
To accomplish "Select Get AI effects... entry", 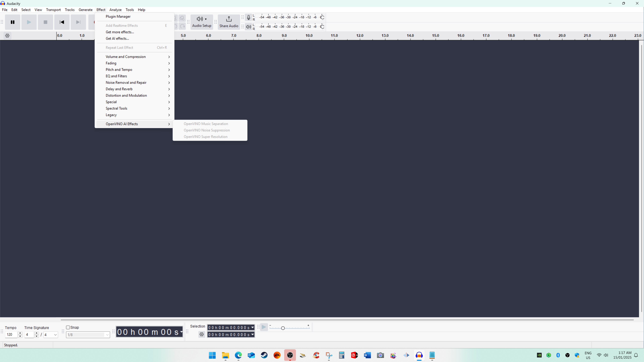I will coord(117,38).
